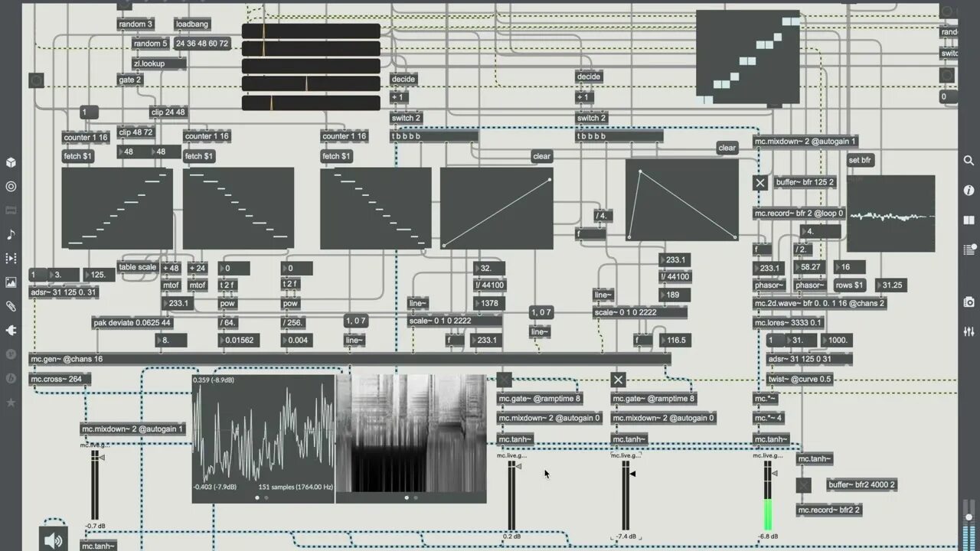Click the matrix control grid at top right
The width and height of the screenshot is (980, 551).
[748, 57]
